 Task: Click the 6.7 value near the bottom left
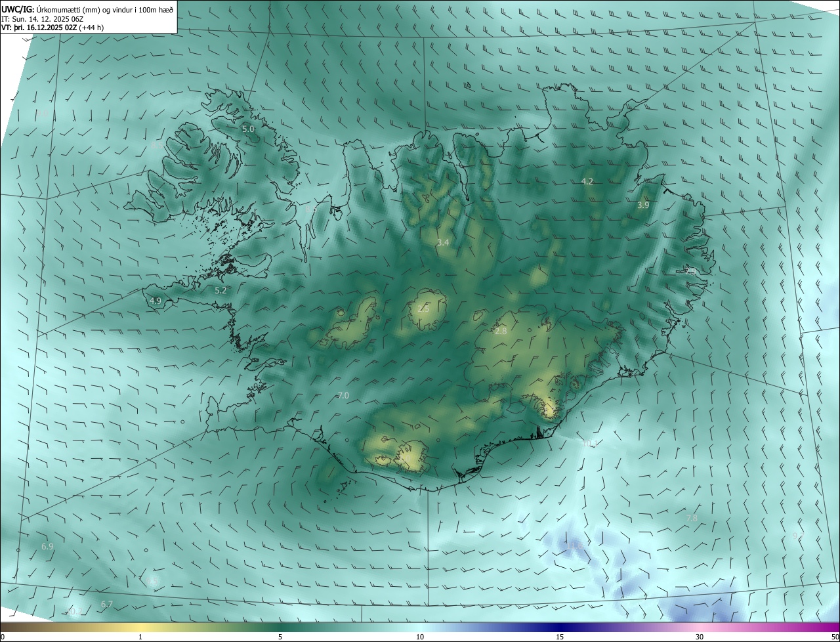tap(107, 604)
